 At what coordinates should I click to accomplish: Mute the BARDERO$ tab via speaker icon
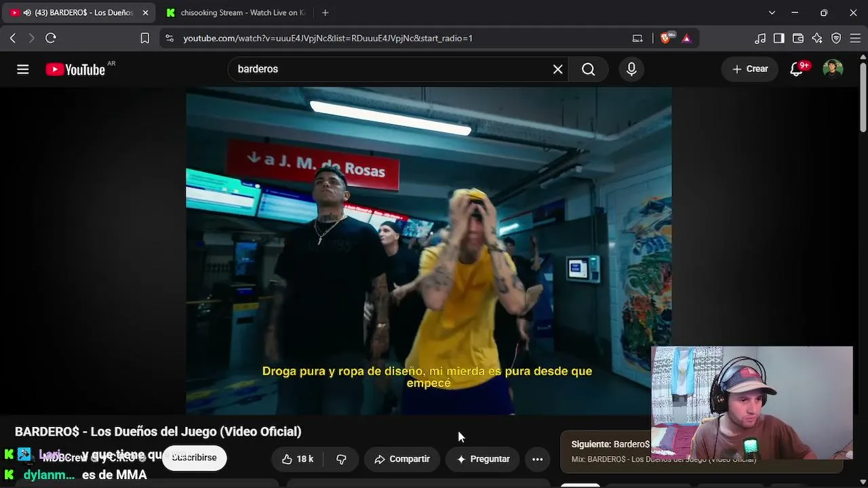[27, 13]
